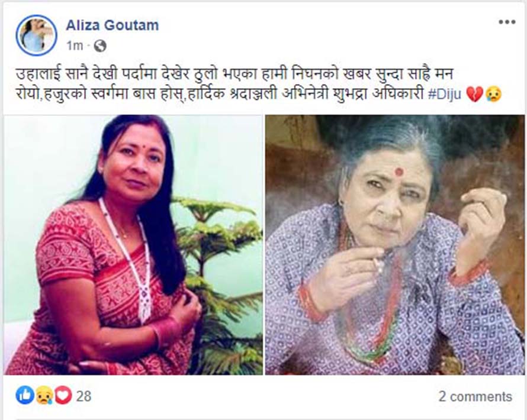Click the sad face reaction icon
The width and height of the screenshot is (527, 420).
[44, 395]
